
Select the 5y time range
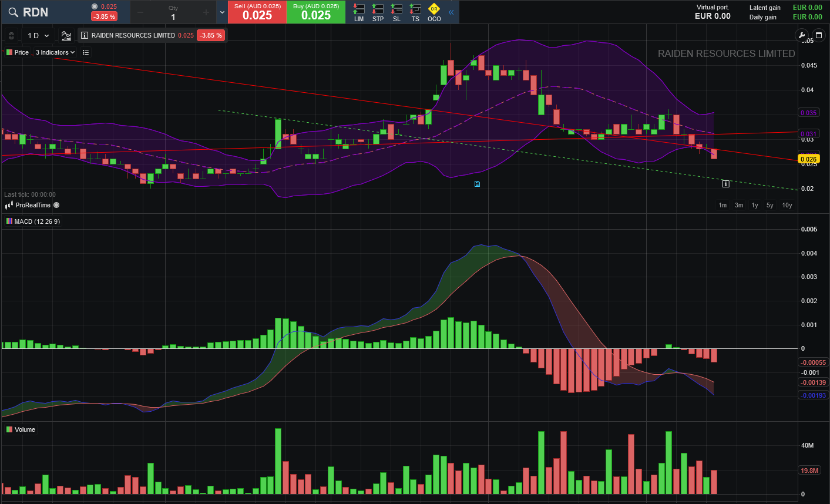coord(770,205)
